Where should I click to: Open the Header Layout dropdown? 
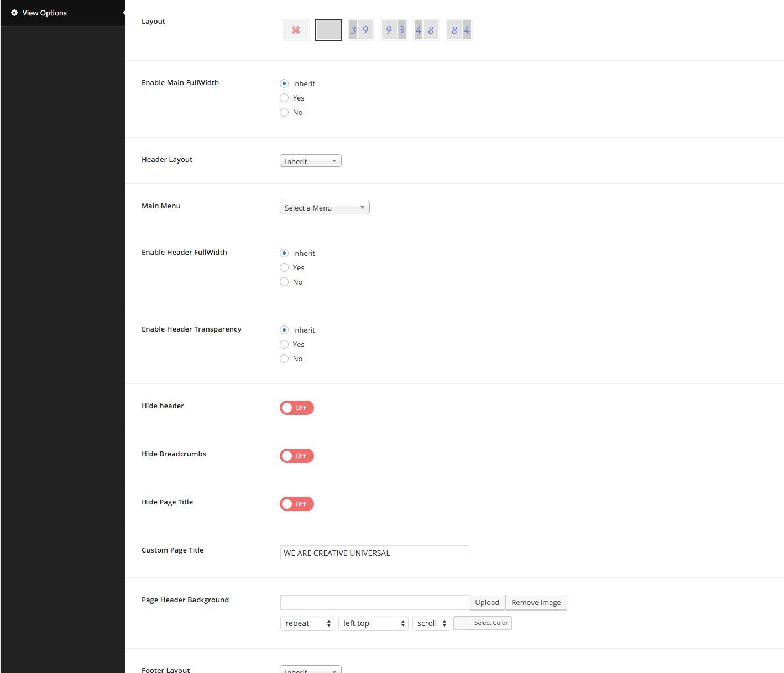pyautogui.click(x=310, y=161)
